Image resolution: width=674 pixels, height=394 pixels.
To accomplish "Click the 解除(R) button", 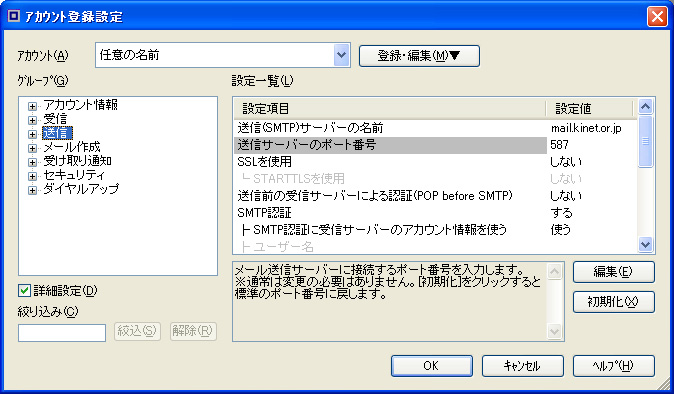I will pyautogui.click(x=193, y=331).
